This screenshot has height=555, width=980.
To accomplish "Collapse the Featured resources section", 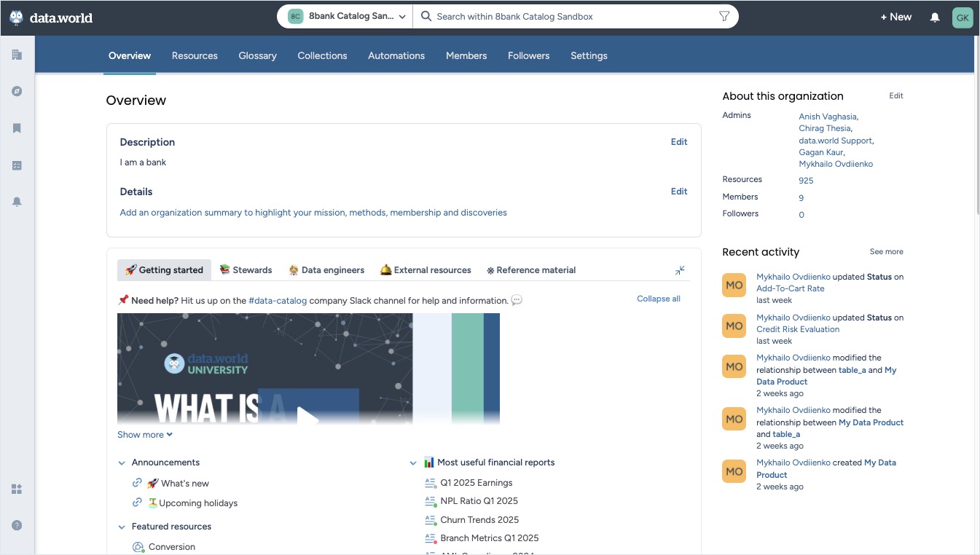I will (x=121, y=527).
